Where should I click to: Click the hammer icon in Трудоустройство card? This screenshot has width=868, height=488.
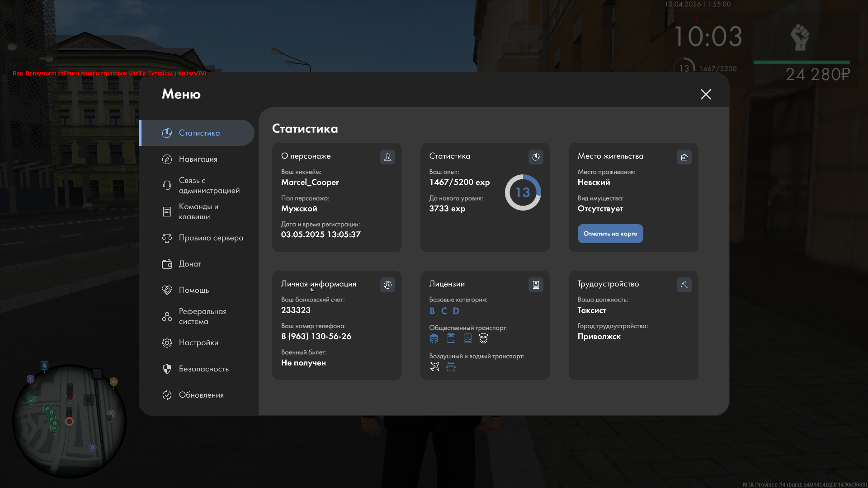(684, 285)
